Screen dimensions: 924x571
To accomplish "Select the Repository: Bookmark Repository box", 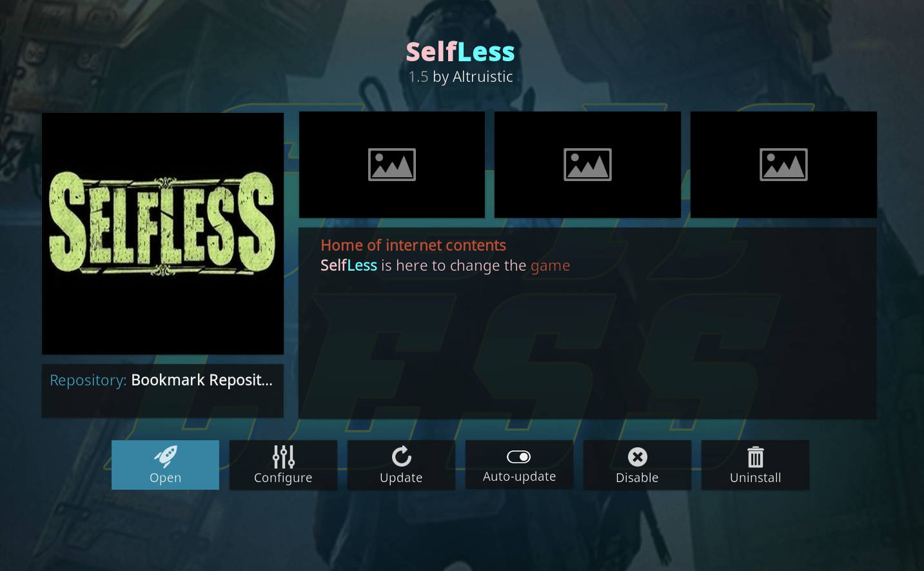I will click(162, 391).
